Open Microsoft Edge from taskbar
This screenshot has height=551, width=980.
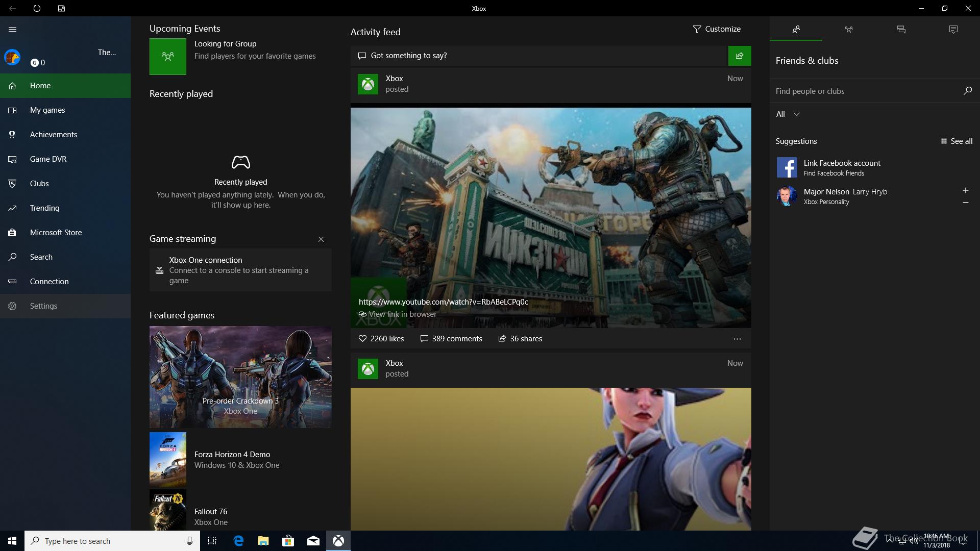238,541
